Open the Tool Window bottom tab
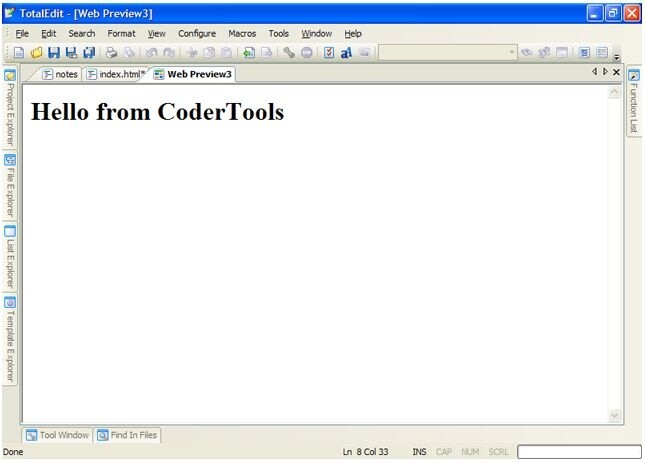The image size is (646, 463). click(58, 435)
